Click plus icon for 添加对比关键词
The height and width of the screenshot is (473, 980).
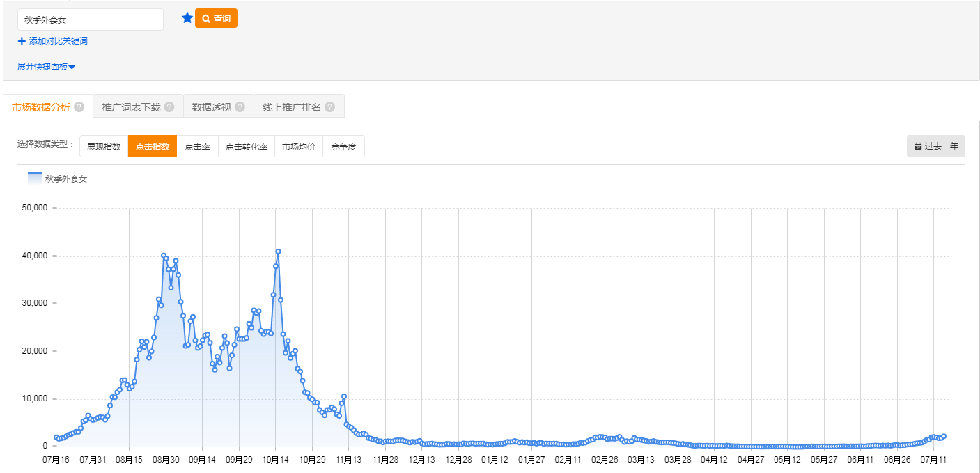pyautogui.click(x=22, y=41)
